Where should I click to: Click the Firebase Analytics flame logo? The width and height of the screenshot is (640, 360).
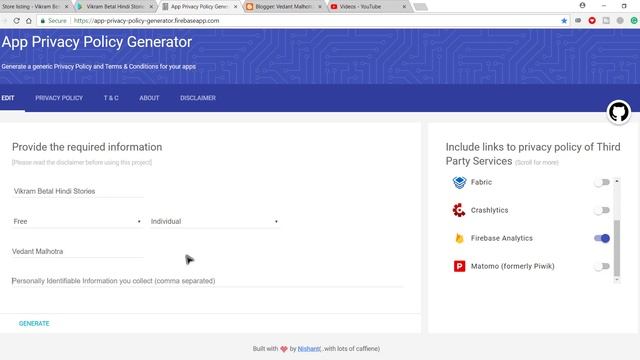click(x=459, y=238)
